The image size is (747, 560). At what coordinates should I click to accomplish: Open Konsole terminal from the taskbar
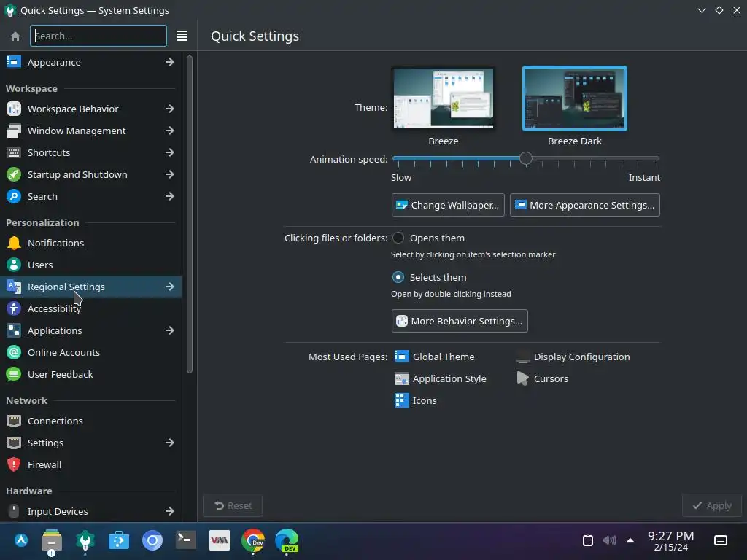pyautogui.click(x=185, y=540)
